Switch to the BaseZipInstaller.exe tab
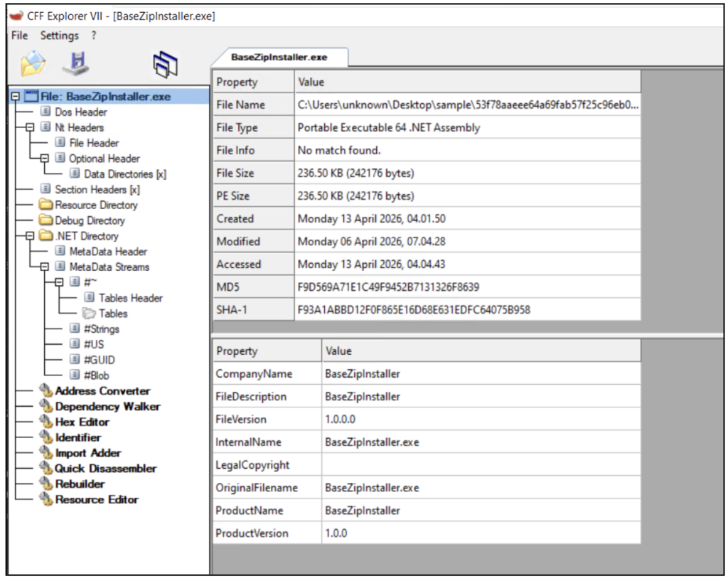This screenshot has width=728, height=581. coord(279,57)
